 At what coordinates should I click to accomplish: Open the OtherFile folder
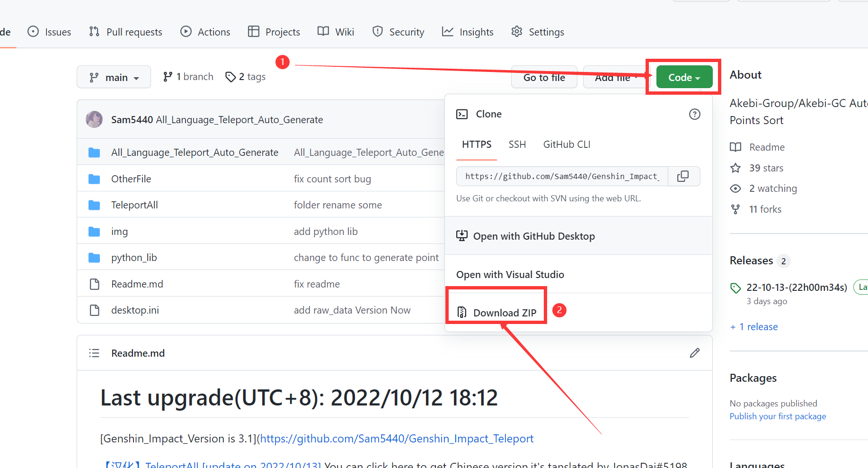(x=131, y=179)
